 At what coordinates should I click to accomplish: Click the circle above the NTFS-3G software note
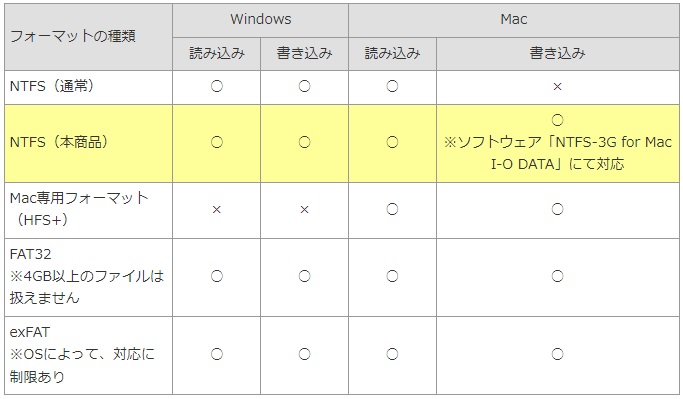click(558, 120)
